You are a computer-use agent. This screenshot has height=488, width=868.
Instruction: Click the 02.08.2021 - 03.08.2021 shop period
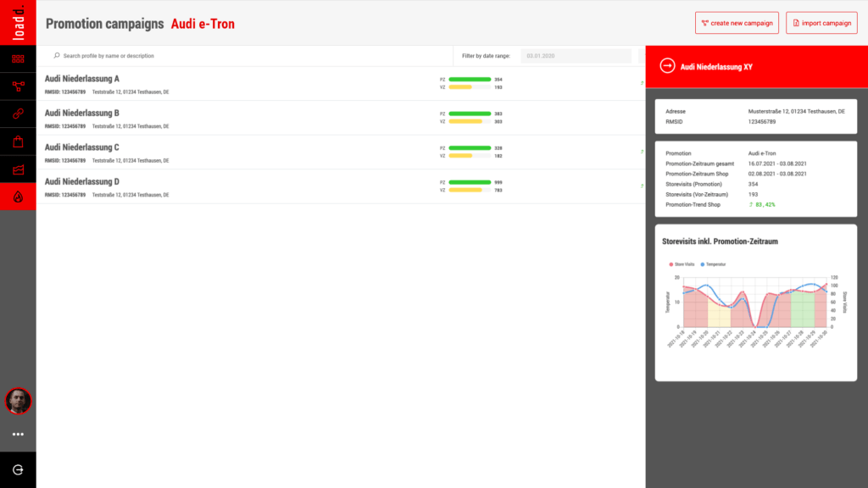click(x=777, y=174)
